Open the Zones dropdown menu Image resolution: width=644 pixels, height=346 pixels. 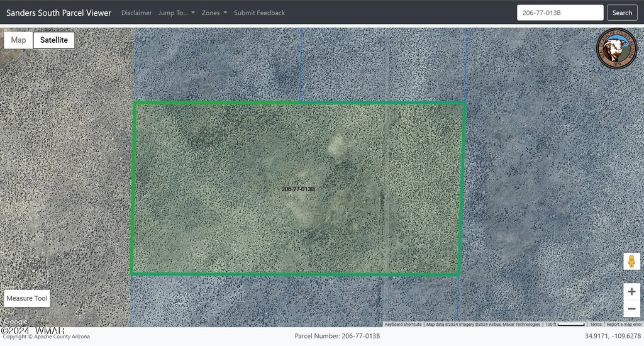(214, 13)
